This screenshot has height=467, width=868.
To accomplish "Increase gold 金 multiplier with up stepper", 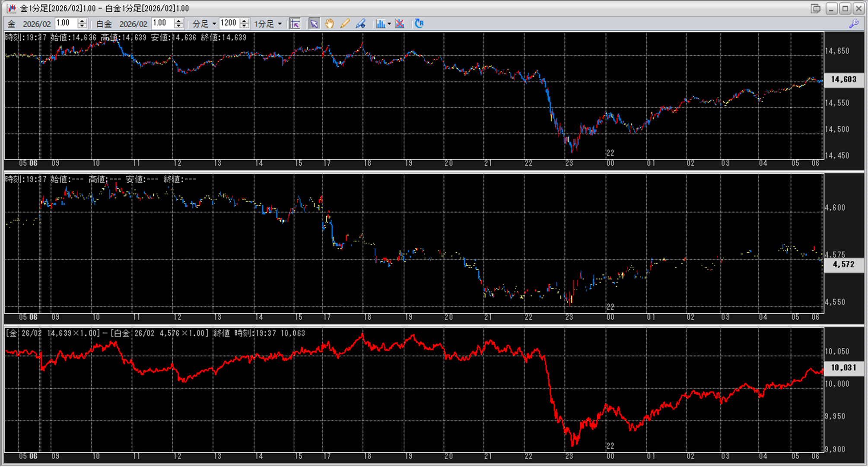I will (82, 21).
